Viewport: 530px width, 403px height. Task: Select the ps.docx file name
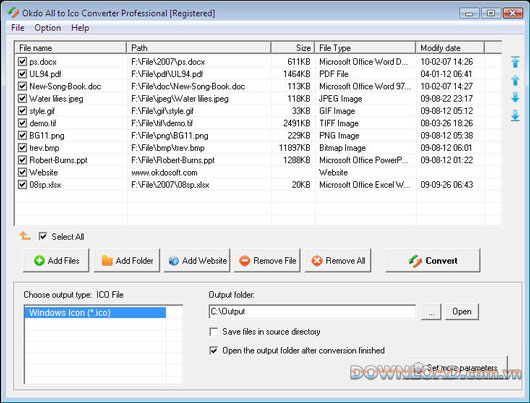coord(43,62)
